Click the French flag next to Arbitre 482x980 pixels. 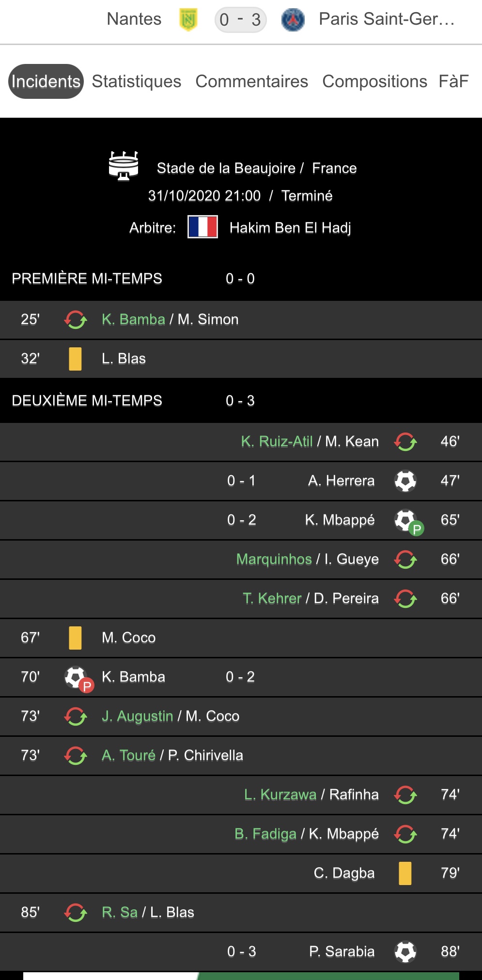point(202,227)
